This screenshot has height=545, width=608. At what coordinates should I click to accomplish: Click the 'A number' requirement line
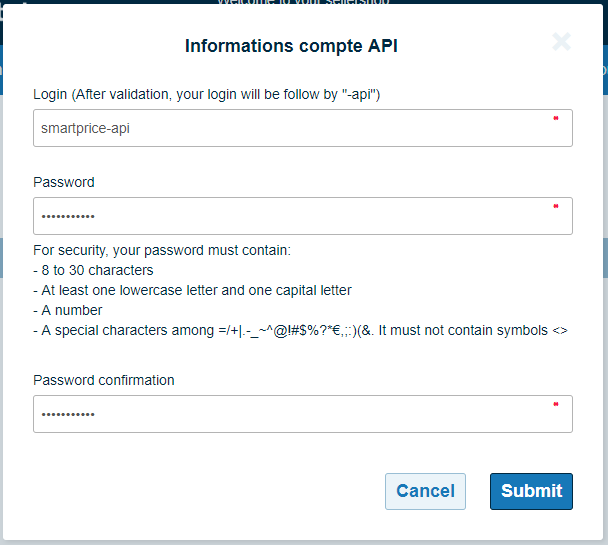[x=68, y=310]
